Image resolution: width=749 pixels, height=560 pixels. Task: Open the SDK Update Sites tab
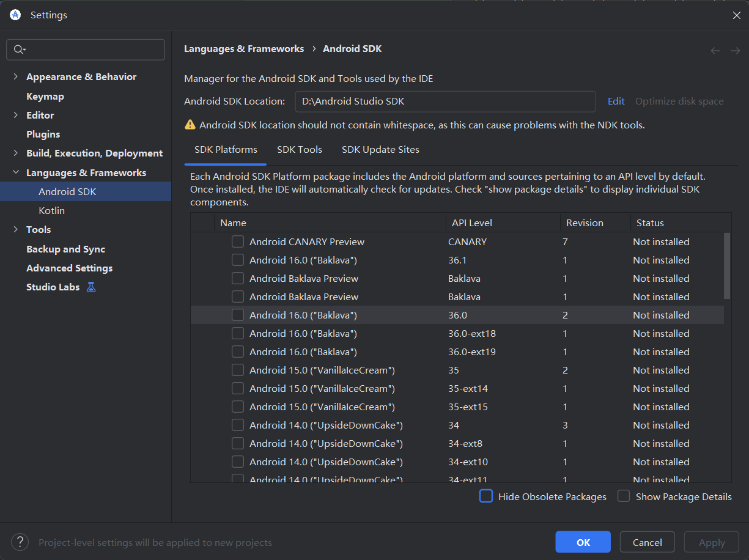pos(380,150)
